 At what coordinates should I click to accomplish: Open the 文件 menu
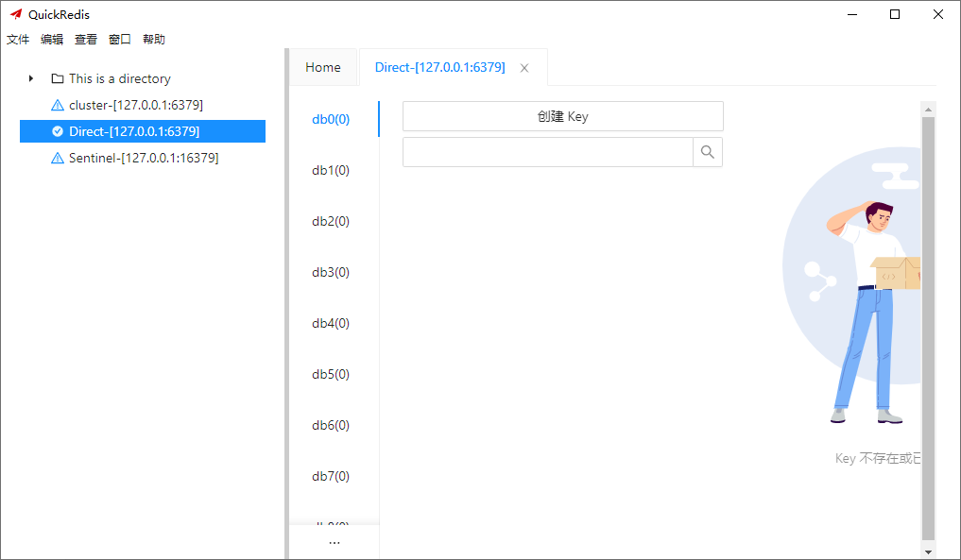click(x=18, y=40)
